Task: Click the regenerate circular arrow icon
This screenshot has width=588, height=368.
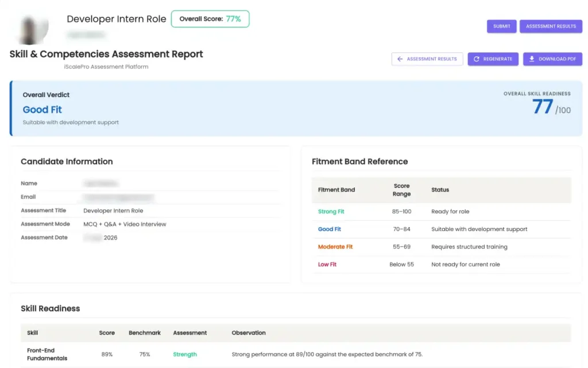Action: [476, 59]
